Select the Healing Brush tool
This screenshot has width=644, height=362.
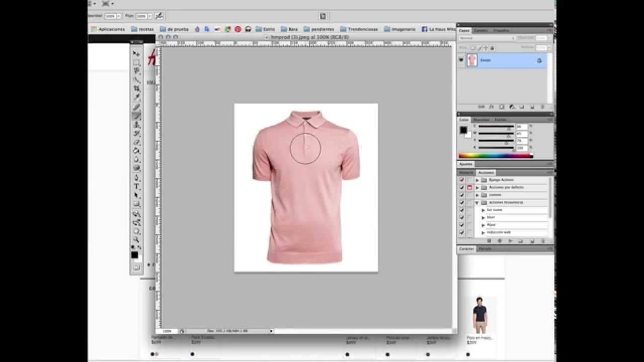(136, 107)
